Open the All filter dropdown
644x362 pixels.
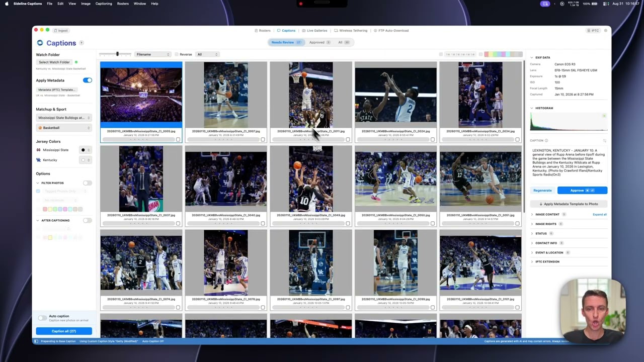207,54
